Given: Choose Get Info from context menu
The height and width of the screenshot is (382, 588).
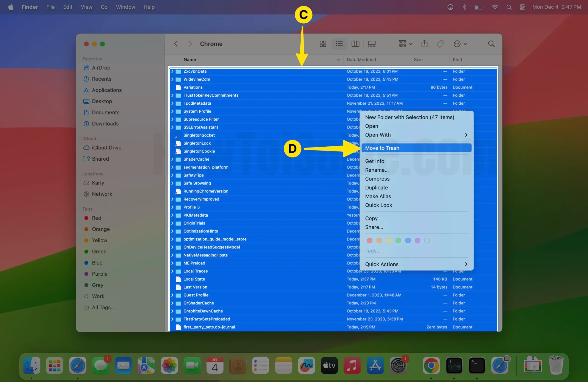Looking at the screenshot, I should (x=416, y=161).
